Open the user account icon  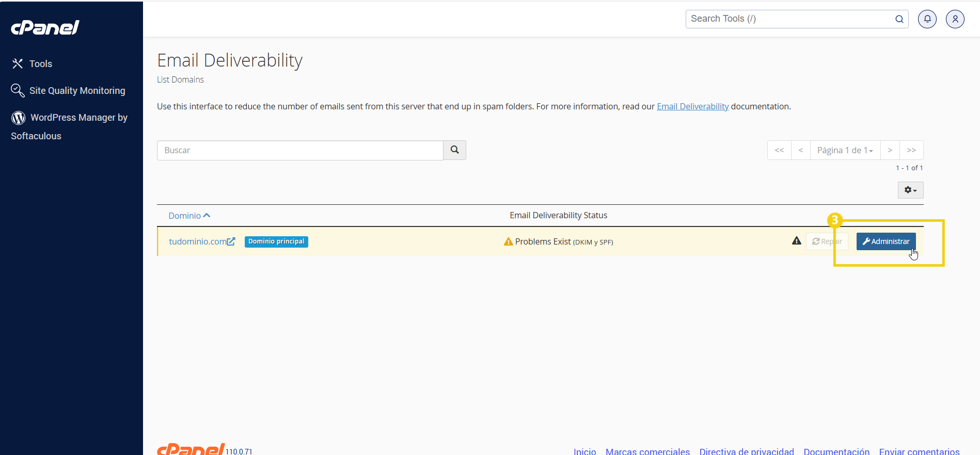(x=955, y=19)
